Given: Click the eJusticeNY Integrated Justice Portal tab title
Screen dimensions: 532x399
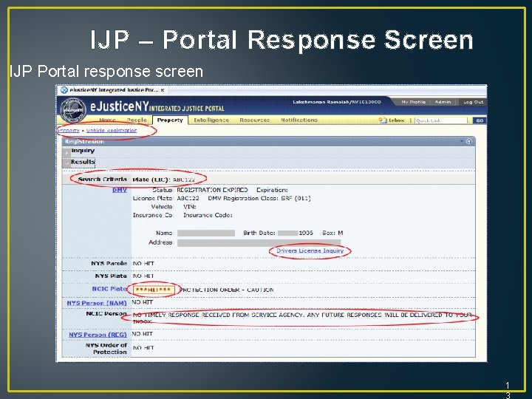Looking at the screenshot, I should pos(114,90).
